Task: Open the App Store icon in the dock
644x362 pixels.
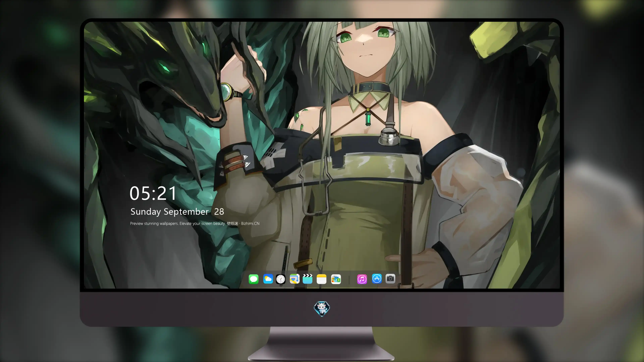Action: point(377,279)
